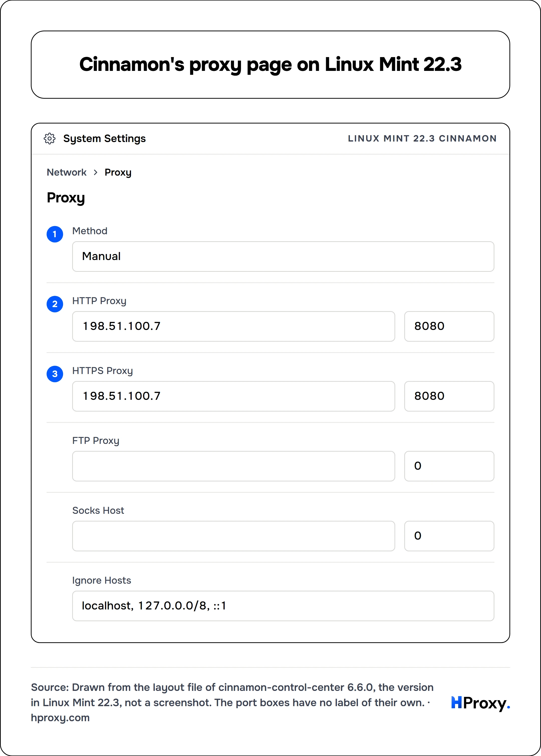
Task: Click the Method label
Action: (x=90, y=231)
